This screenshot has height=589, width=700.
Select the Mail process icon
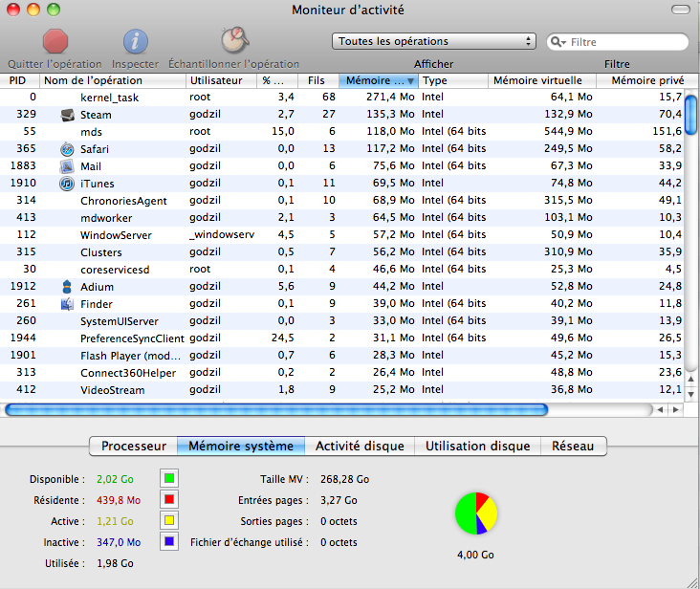[x=67, y=166]
